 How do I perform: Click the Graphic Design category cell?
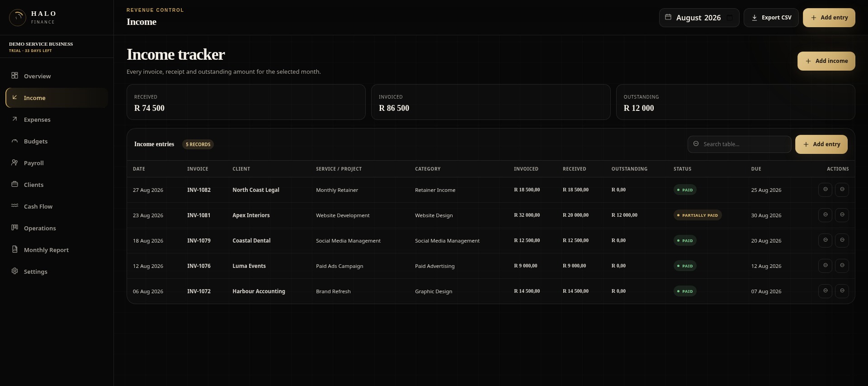[434, 291]
